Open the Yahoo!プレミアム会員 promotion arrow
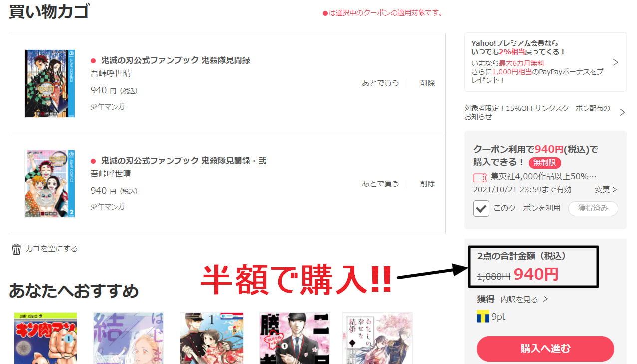 (615, 62)
